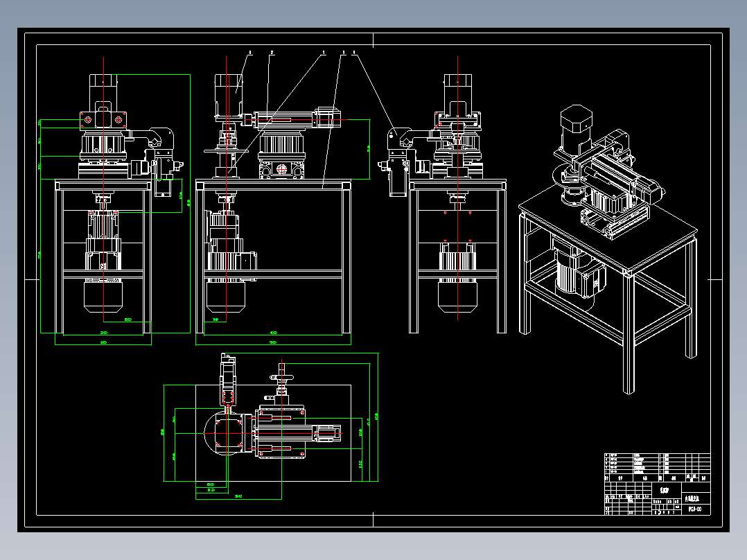The width and height of the screenshot is (747, 560).
Task: Select the isometric 3D view of the machine
Action: click(x=608, y=250)
